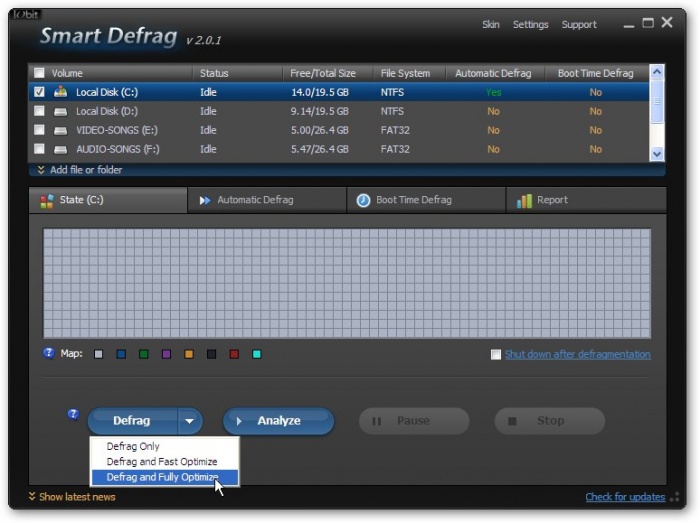Click the purple map legend swatch

click(167, 354)
